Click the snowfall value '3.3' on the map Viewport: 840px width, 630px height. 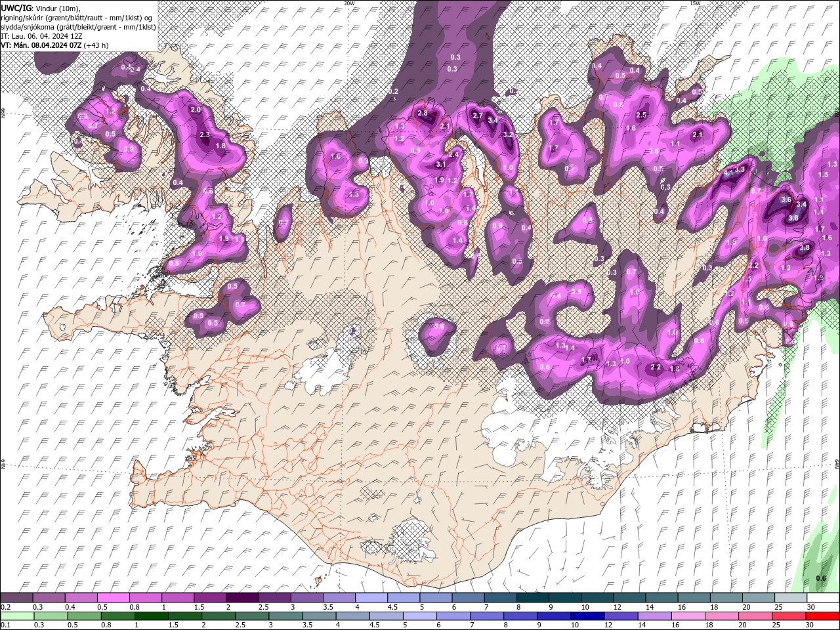740,169
